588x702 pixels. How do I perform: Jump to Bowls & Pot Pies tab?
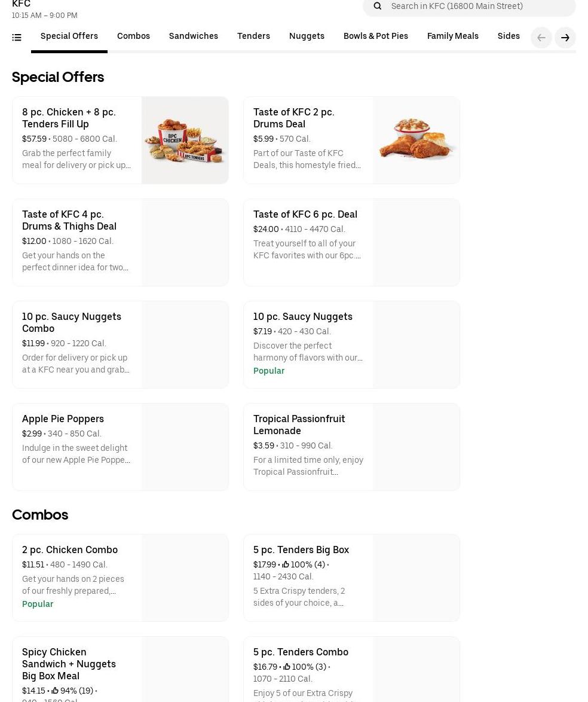click(x=375, y=36)
